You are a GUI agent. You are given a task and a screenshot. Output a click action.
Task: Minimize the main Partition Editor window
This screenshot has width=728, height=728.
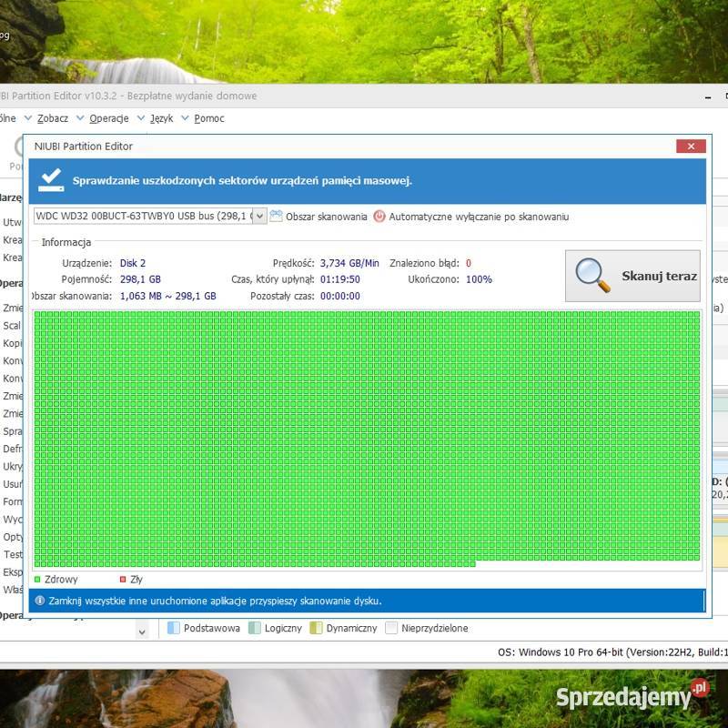[x=708, y=97]
